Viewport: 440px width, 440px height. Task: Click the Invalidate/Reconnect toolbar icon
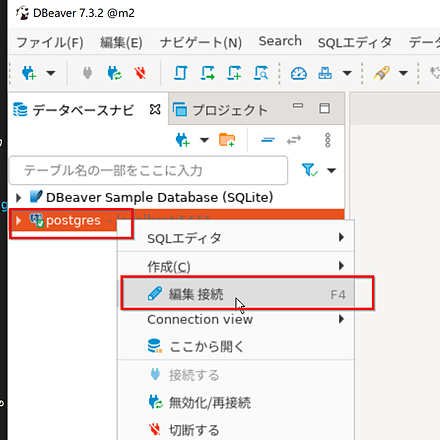click(114, 73)
